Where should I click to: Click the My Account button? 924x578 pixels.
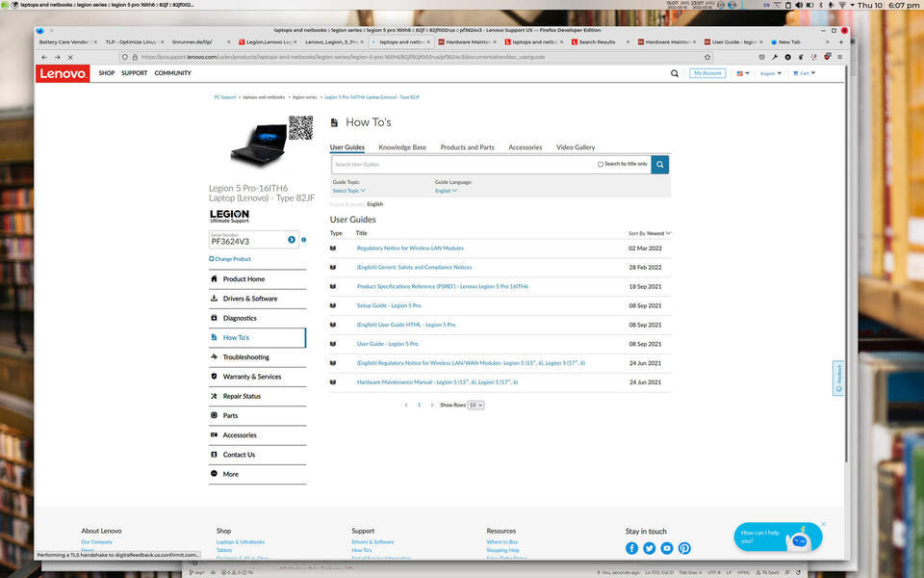click(707, 73)
